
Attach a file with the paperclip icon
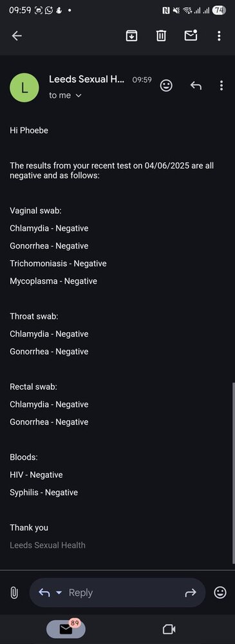point(14,592)
